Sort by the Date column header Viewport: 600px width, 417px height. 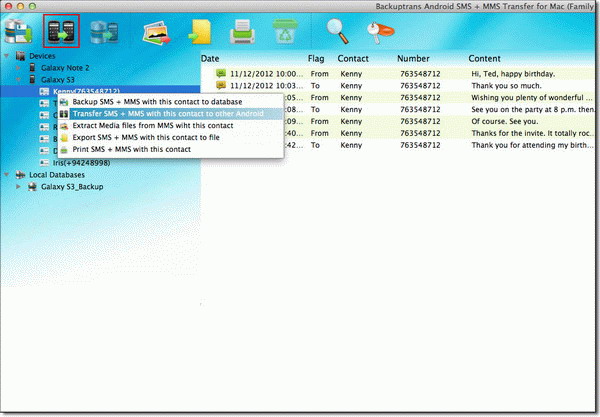(x=210, y=59)
